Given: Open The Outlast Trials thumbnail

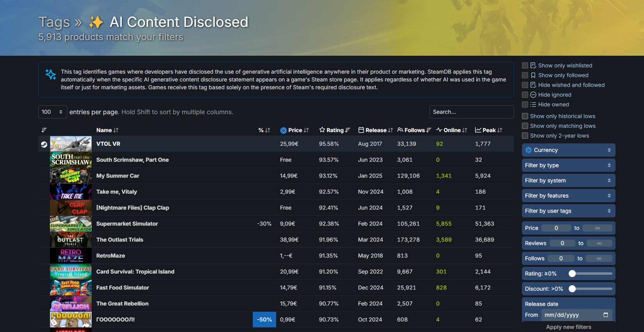Looking at the screenshot, I should click(71, 240).
